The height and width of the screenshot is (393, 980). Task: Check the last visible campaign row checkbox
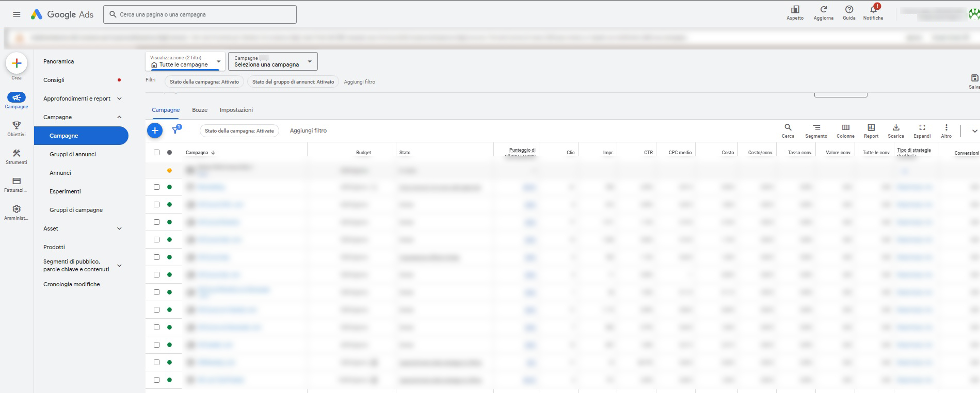coord(157,380)
